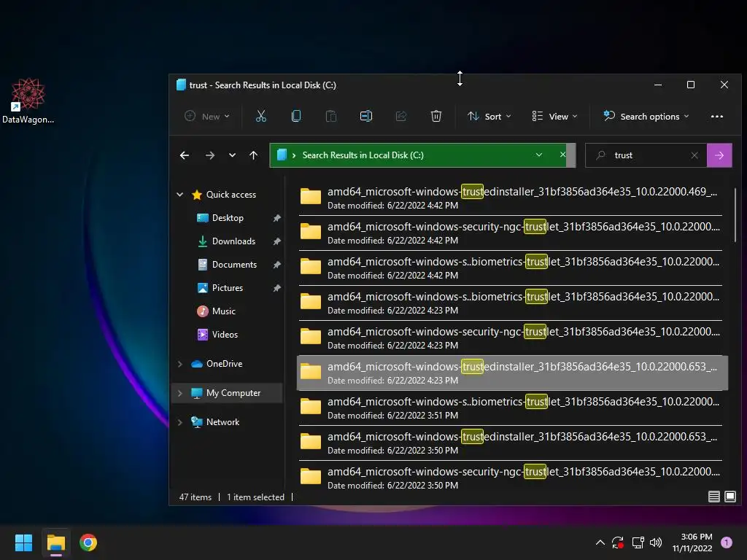747x560 pixels.
Task: Open the See more ellipsis menu
Action: click(717, 116)
